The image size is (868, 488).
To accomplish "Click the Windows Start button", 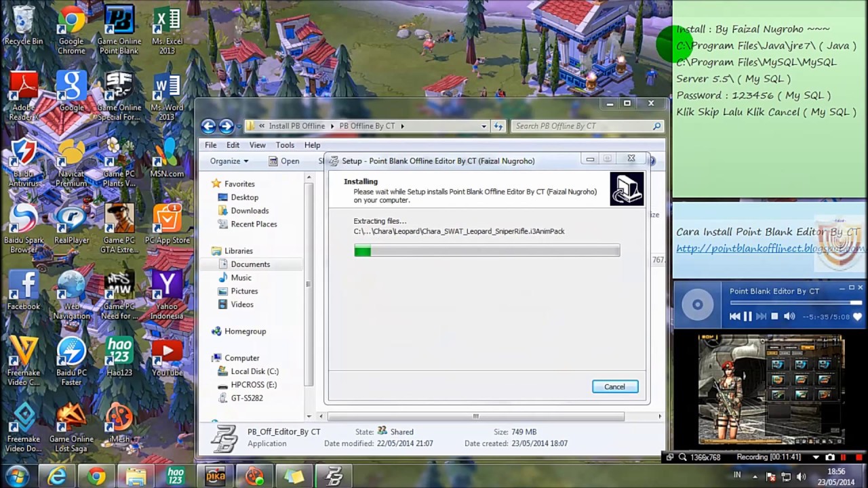I will [18, 476].
